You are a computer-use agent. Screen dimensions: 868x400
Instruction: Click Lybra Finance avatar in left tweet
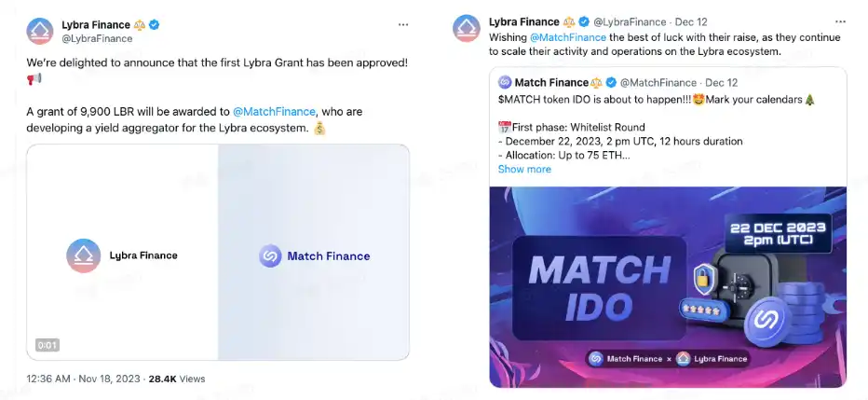[38, 31]
